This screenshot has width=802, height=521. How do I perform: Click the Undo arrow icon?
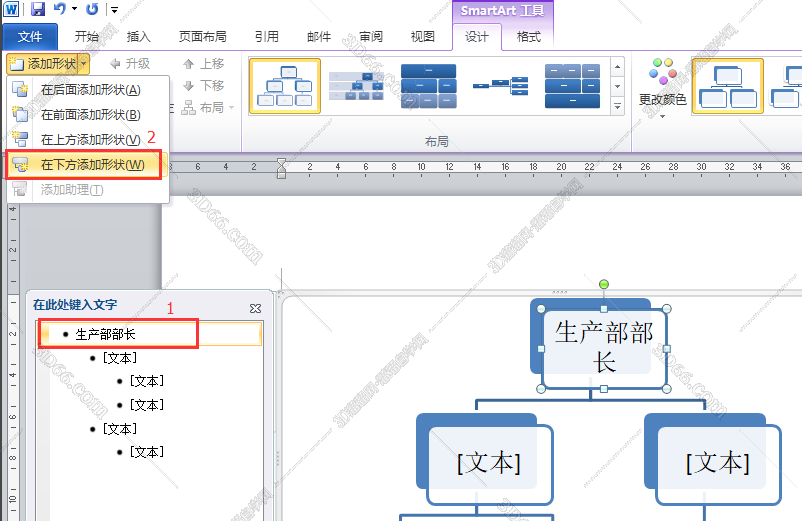(x=60, y=10)
